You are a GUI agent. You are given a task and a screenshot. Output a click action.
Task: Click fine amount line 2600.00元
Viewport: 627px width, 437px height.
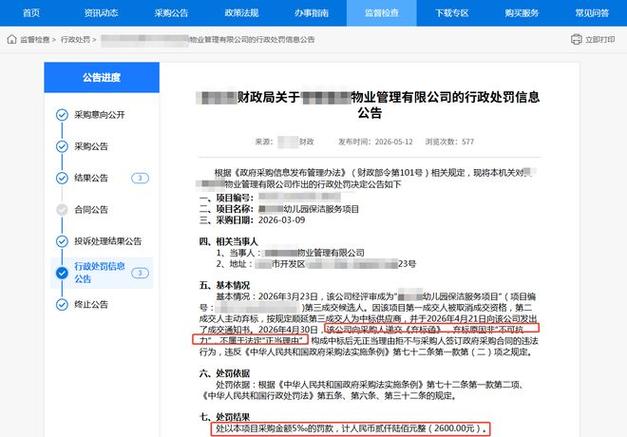[351, 428]
